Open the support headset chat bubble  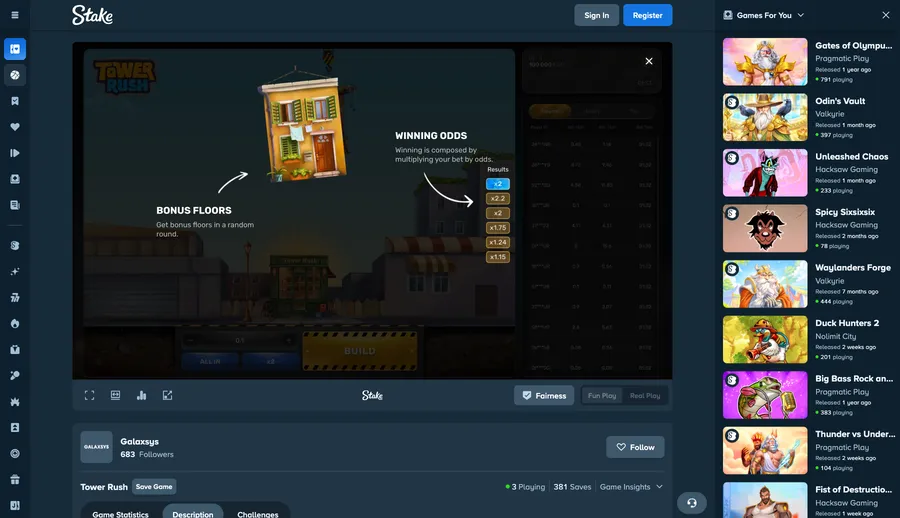coord(692,503)
